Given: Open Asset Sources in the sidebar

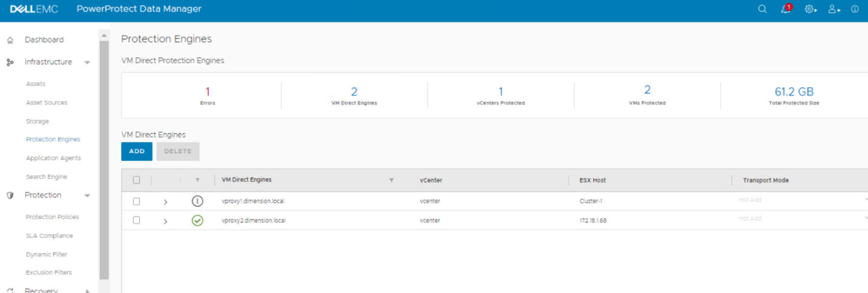Looking at the screenshot, I should (x=47, y=103).
